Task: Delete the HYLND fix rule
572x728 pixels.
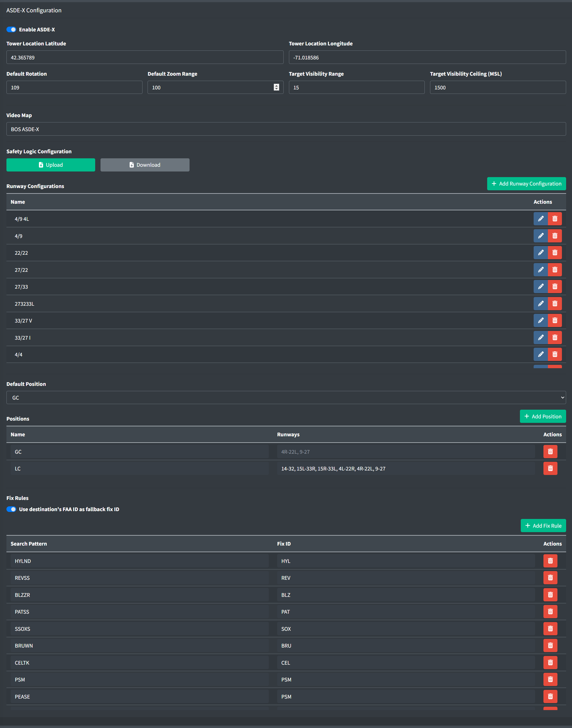Action: point(550,561)
